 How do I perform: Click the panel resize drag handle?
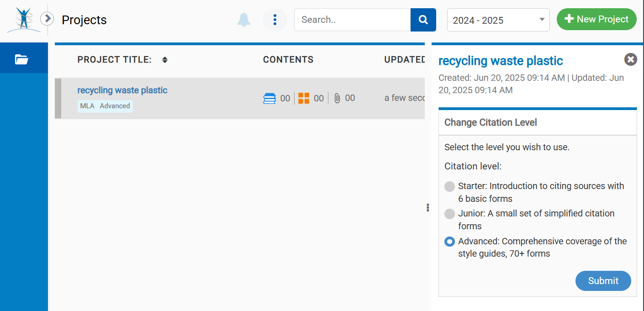pos(428,208)
